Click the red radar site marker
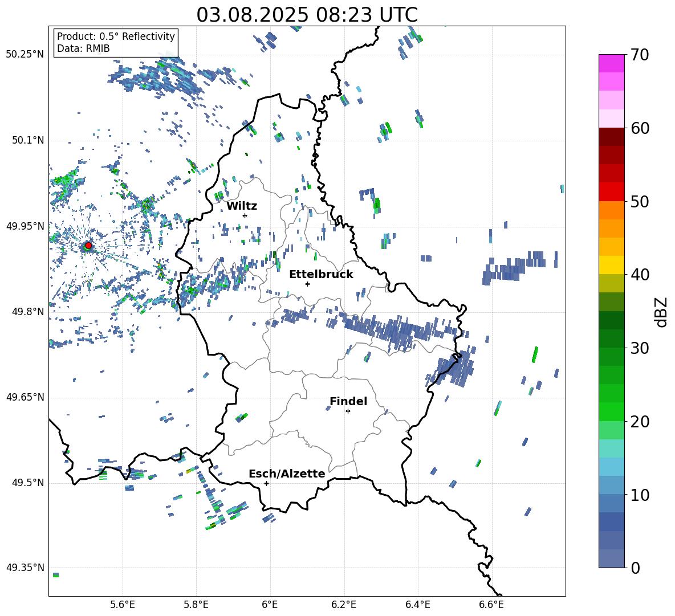The image size is (675, 616). point(88,246)
